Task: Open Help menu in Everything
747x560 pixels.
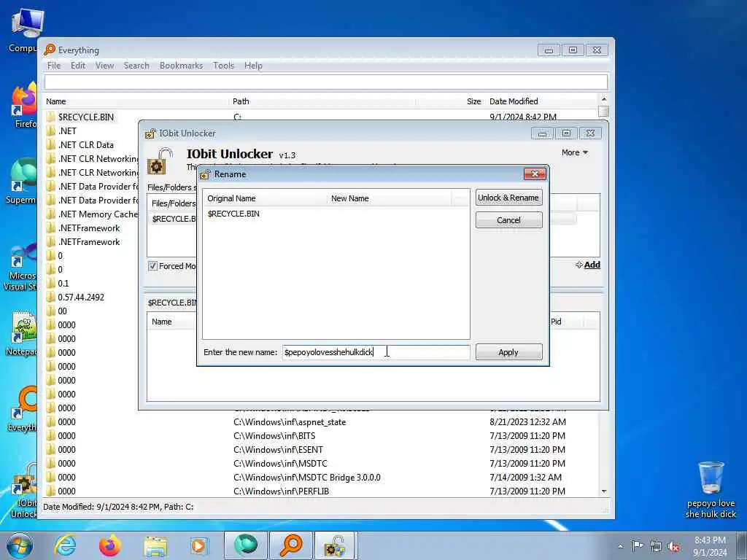Action: coord(253,66)
